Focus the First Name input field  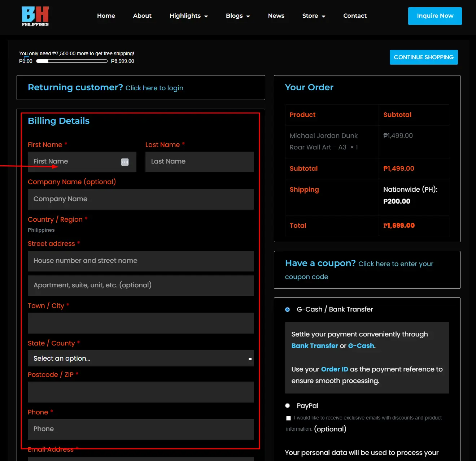(x=82, y=162)
